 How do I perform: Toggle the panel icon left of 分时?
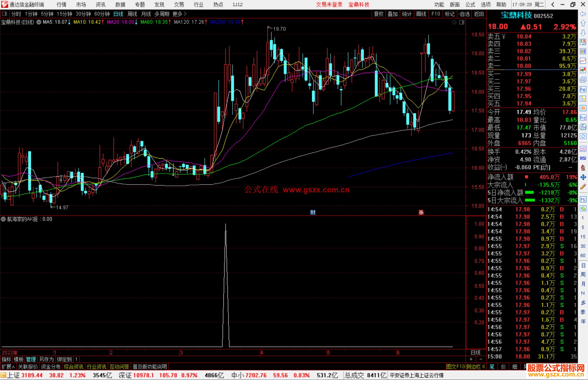pos(4,14)
